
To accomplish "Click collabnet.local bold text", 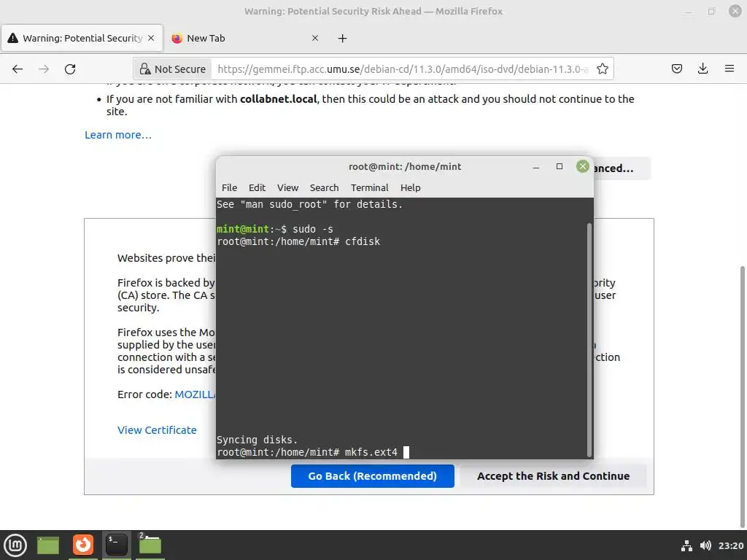I will coord(278,99).
